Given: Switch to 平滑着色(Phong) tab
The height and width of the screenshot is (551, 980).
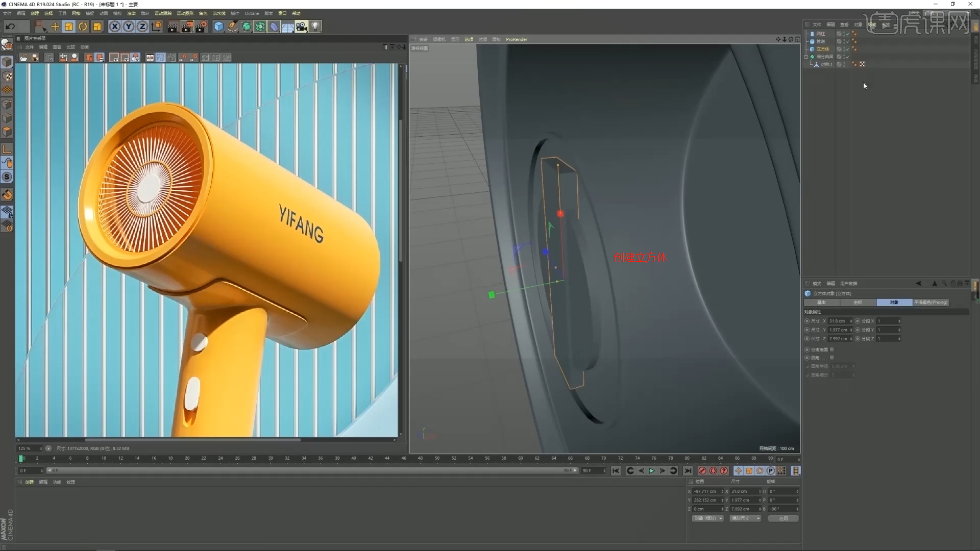Looking at the screenshot, I should pos(930,303).
